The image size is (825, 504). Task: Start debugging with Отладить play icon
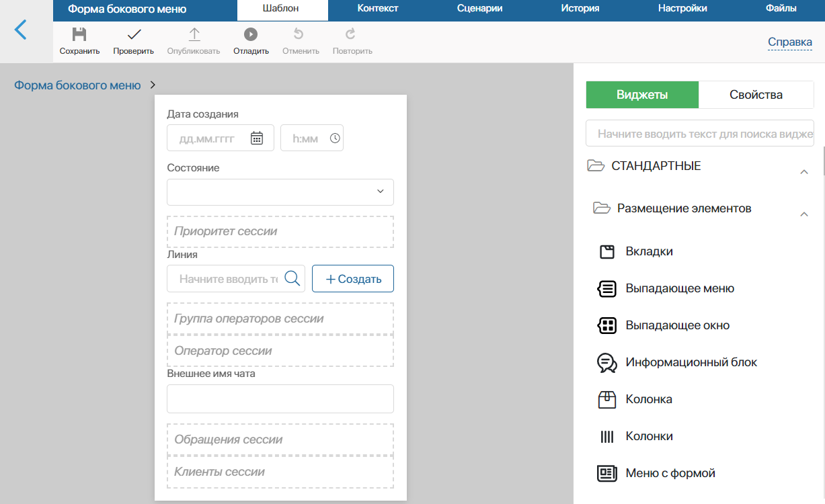(251, 34)
